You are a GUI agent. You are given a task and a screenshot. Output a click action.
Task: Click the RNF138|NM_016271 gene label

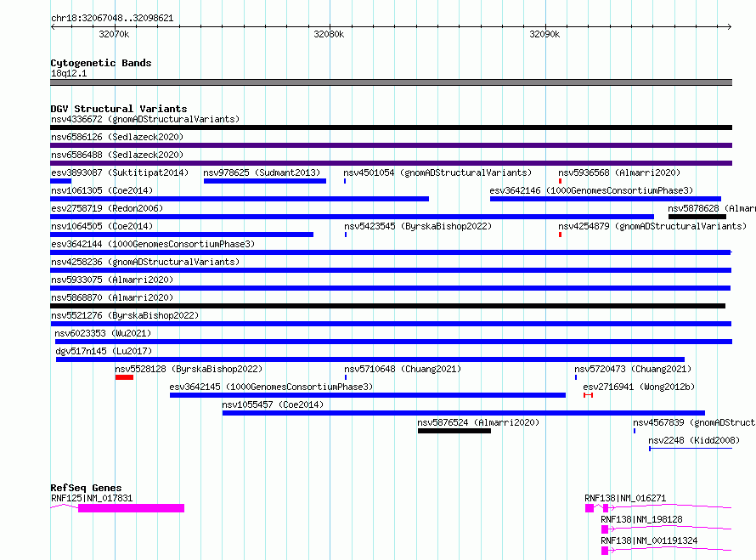click(625, 498)
